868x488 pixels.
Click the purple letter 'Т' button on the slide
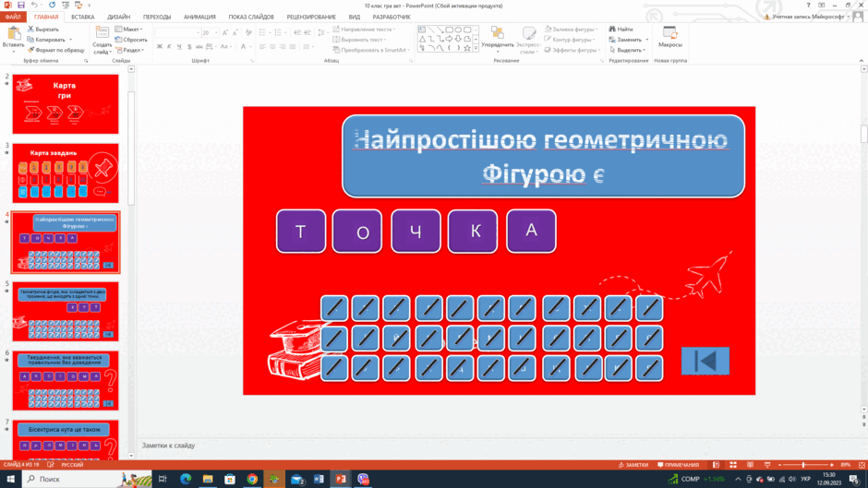point(301,232)
